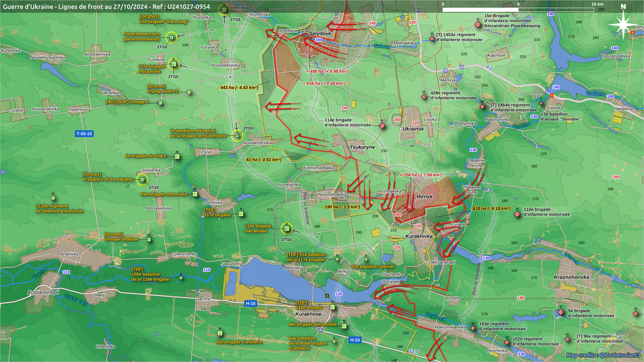Click the 114e brigade red diamond marker
Image resolution: width=644 pixels, height=362 pixels.
point(382,126)
